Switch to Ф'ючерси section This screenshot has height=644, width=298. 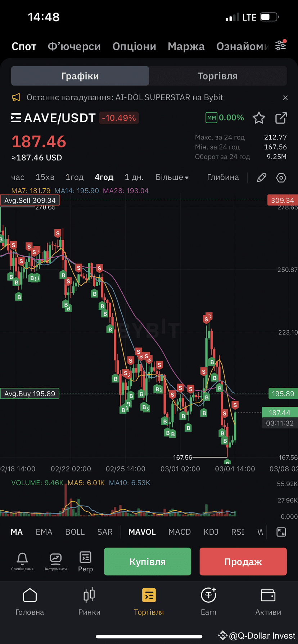74,46
